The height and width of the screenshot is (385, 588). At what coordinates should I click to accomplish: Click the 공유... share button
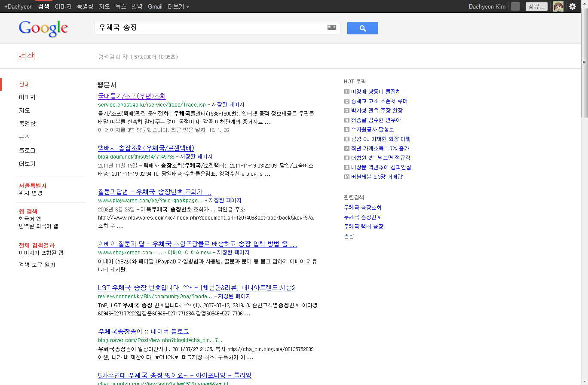click(536, 6)
